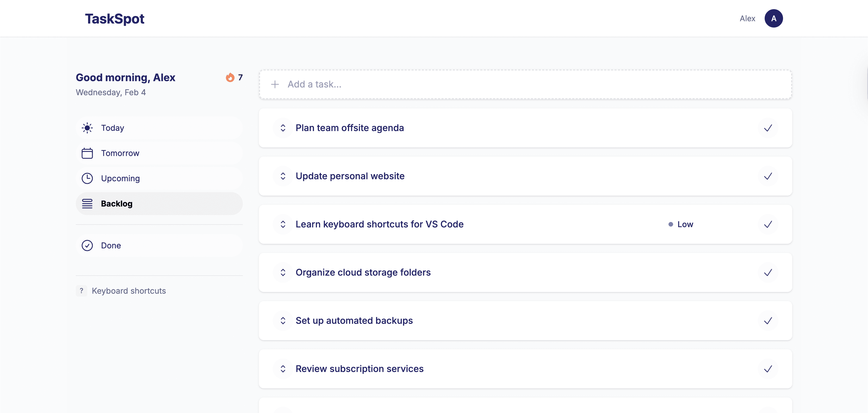The image size is (868, 413).
Task: Select the Done checkmark circle icon
Action: point(87,246)
